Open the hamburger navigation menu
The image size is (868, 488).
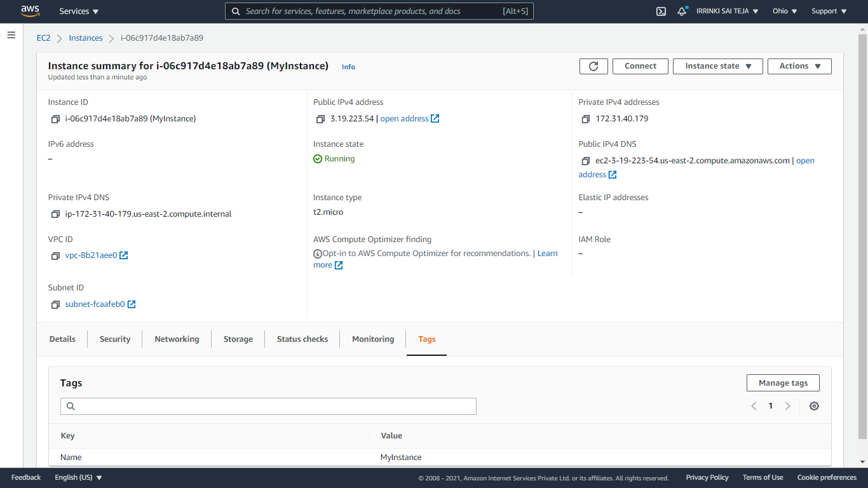(x=11, y=35)
